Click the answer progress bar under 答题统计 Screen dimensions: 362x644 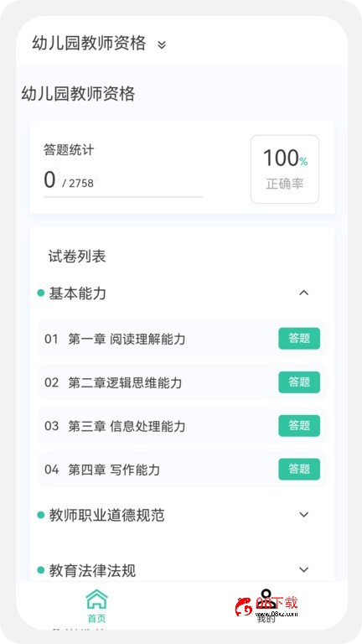pyautogui.click(x=122, y=197)
